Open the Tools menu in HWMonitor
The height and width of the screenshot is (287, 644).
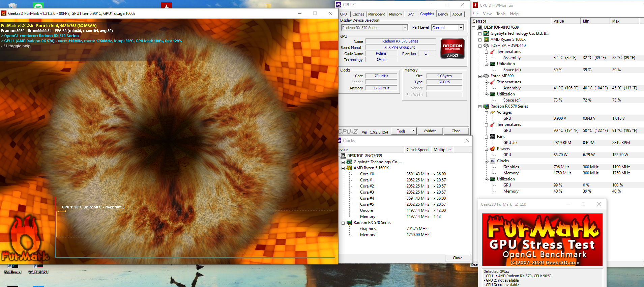click(501, 14)
